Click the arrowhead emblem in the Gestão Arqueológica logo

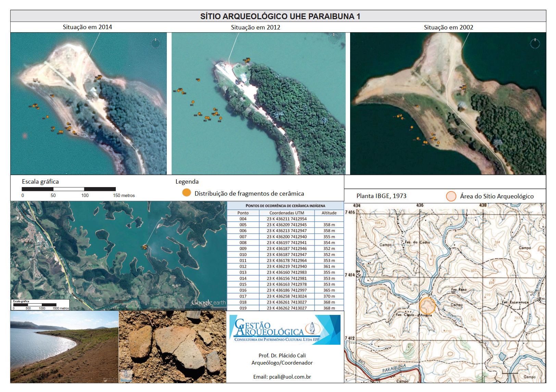click(x=312, y=328)
